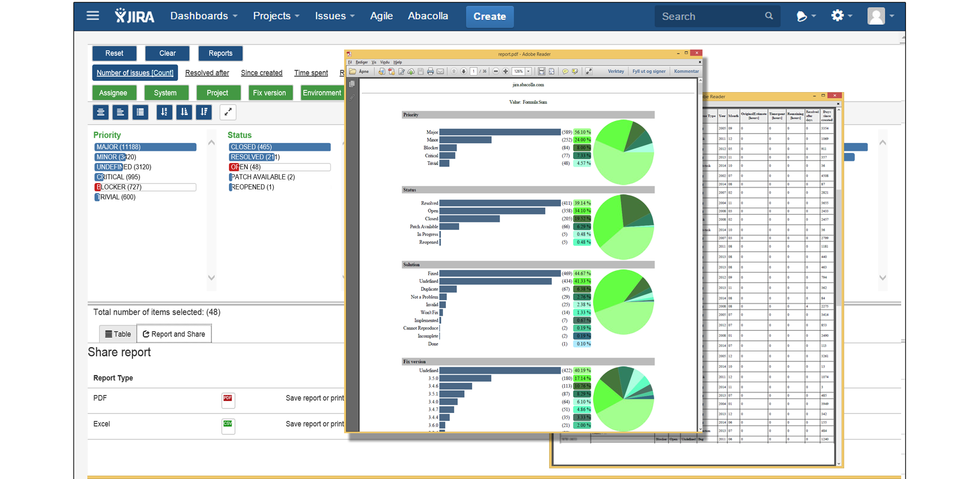Open the hamburger sidebar menu in JIRA
The height and width of the screenshot is (479, 980).
(x=93, y=16)
